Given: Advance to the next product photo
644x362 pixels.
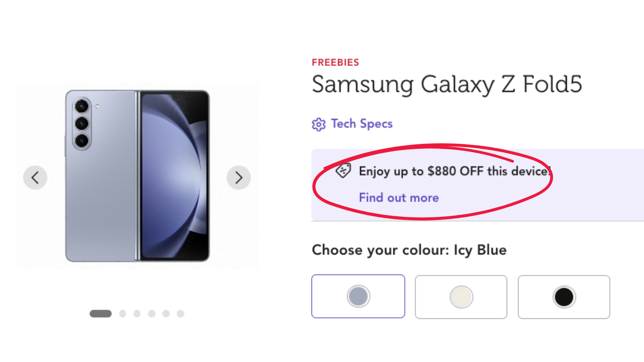Looking at the screenshot, I should pyautogui.click(x=239, y=177).
